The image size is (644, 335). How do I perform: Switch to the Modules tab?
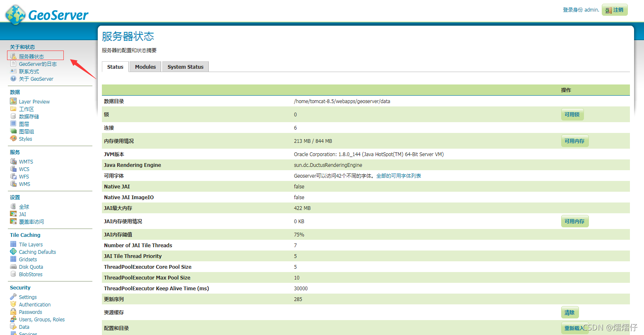[145, 67]
